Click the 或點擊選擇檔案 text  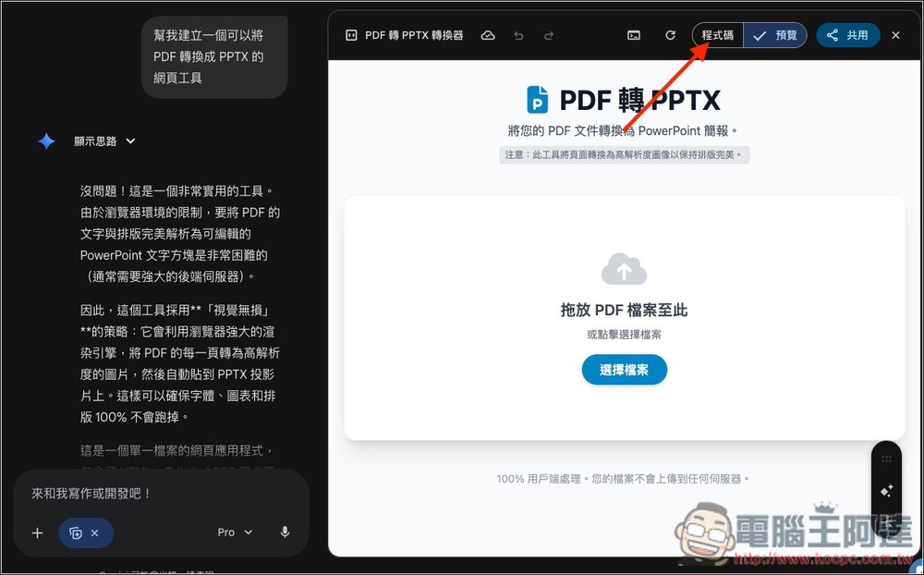pos(624,335)
